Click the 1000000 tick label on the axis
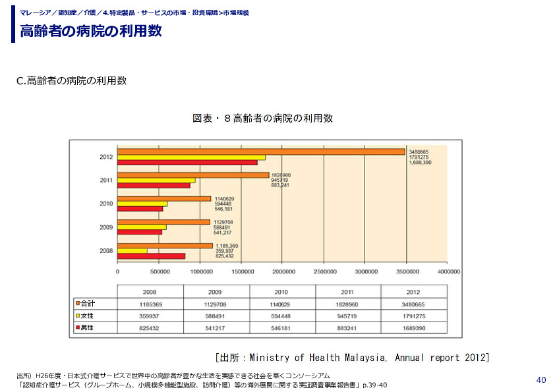555x392 pixels. point(202,271)
